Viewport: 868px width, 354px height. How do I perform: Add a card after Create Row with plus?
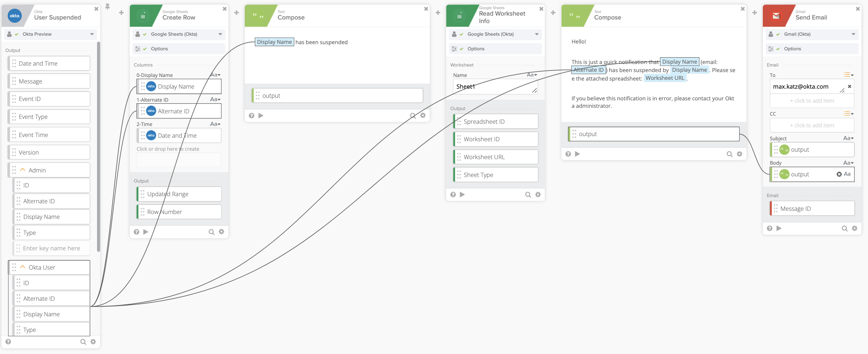tap(236, 13)
